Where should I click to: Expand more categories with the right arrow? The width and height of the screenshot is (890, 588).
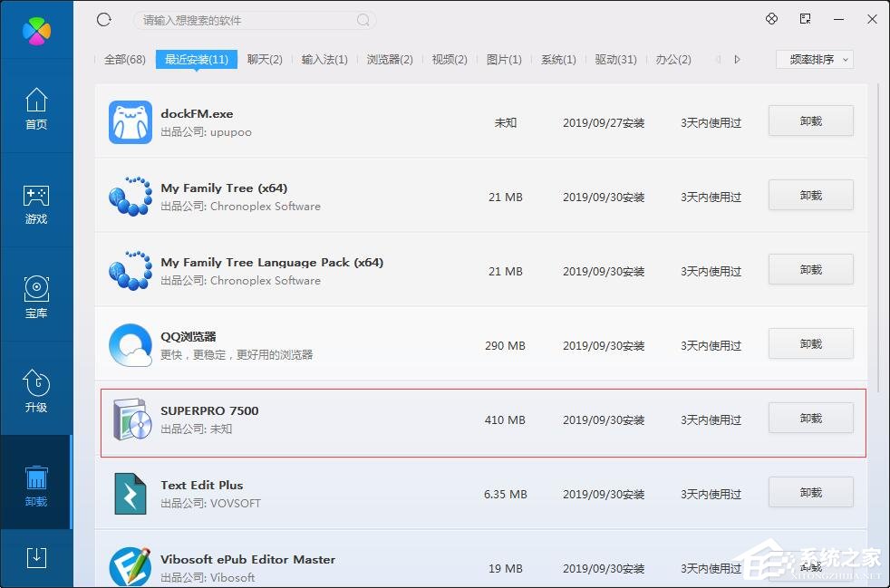coord(736,59)
